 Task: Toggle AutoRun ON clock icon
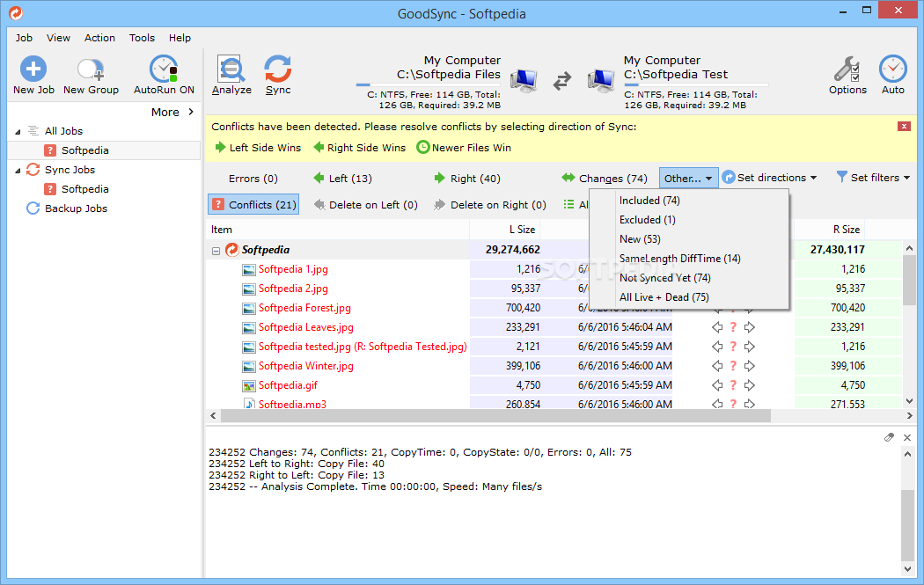tap(163, 69)
